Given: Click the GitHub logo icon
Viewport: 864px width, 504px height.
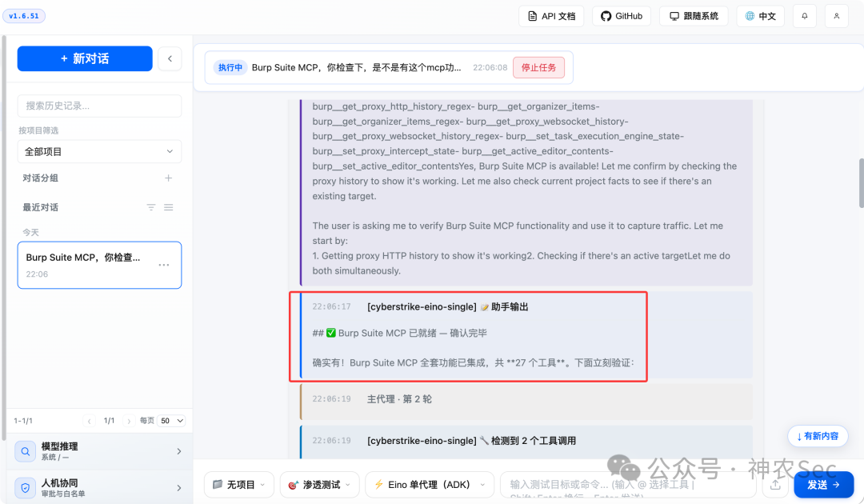Looking at the screenshot, I should pos(606,16).
